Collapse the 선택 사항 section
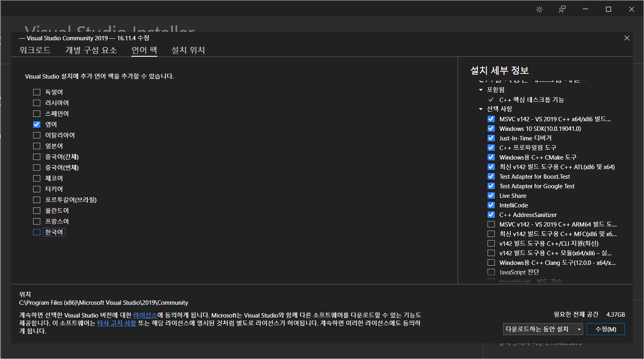Image resolution: width=644 pixels, height=359 pixels. tap(481, 109)
